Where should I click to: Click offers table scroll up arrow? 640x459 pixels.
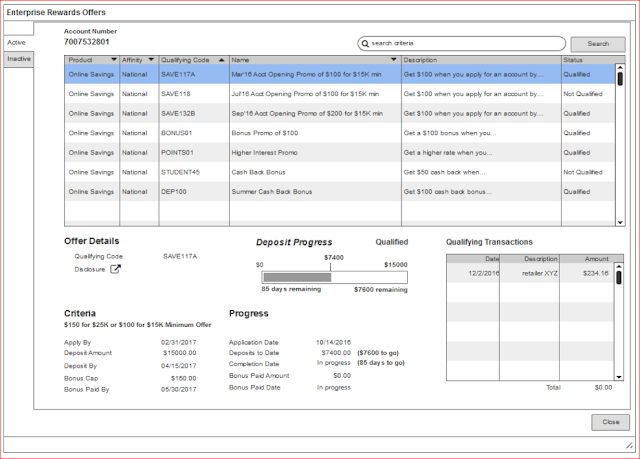620,67
